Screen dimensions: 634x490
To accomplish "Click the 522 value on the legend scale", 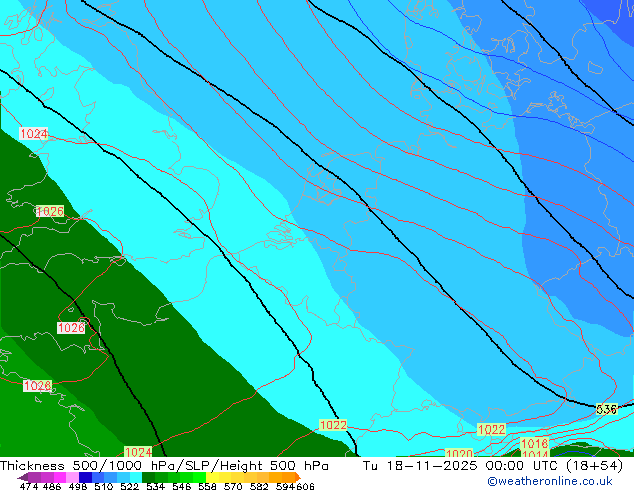I will pos(129,486).
